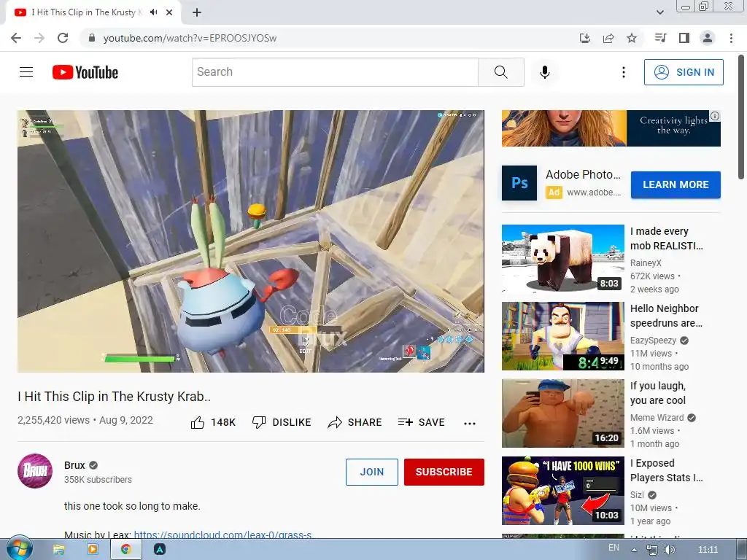
Task: Open the Adobe banner ad image
Action: pyautogui.click(x=611, y=128)
